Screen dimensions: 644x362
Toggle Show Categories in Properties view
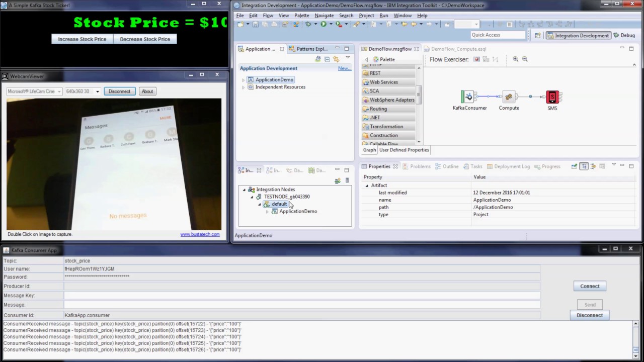click(x=584, y=166)
